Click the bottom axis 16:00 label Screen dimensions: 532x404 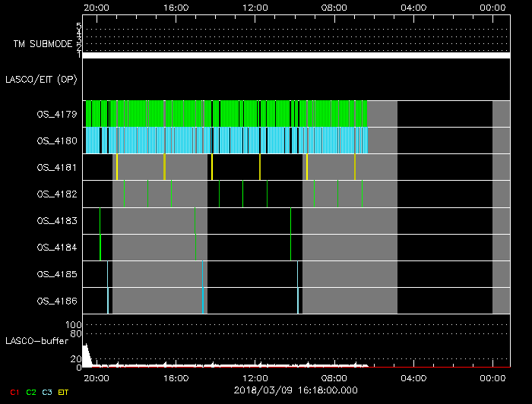pyautogui.click(x=176, y=378)
